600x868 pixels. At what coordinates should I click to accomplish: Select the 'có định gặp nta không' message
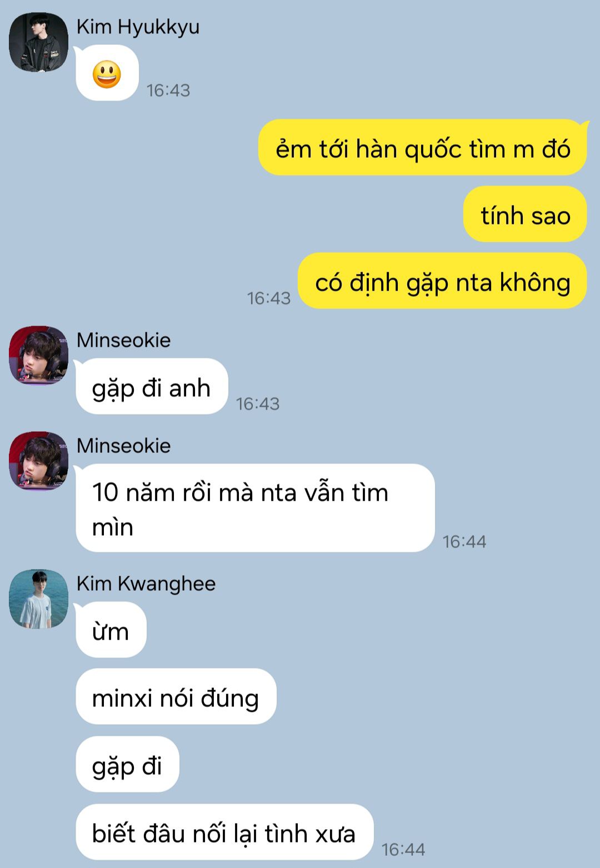pyautogui.click(x=442, y=281)
